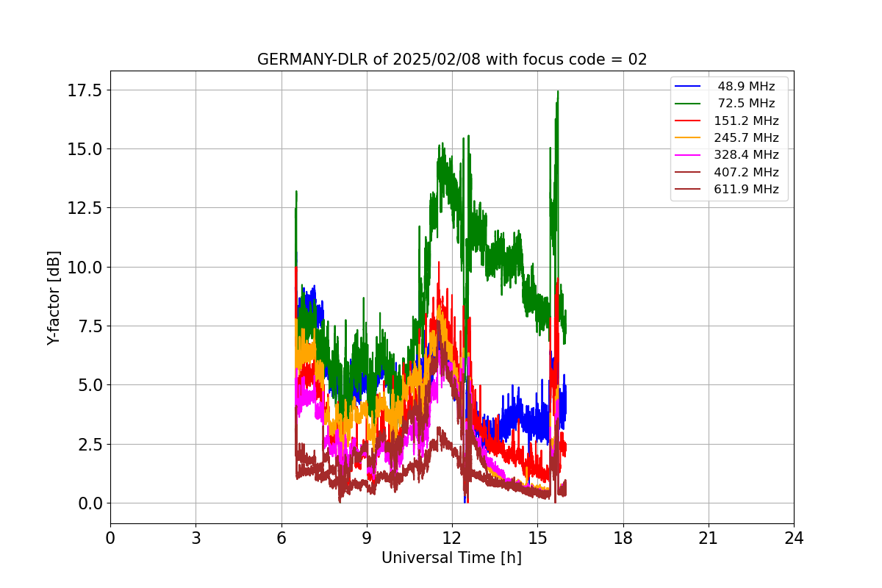882x588 pixels.
Task: Click the 5.0 tick on the Y-factor axis
Action: click(x=90, y=385)
